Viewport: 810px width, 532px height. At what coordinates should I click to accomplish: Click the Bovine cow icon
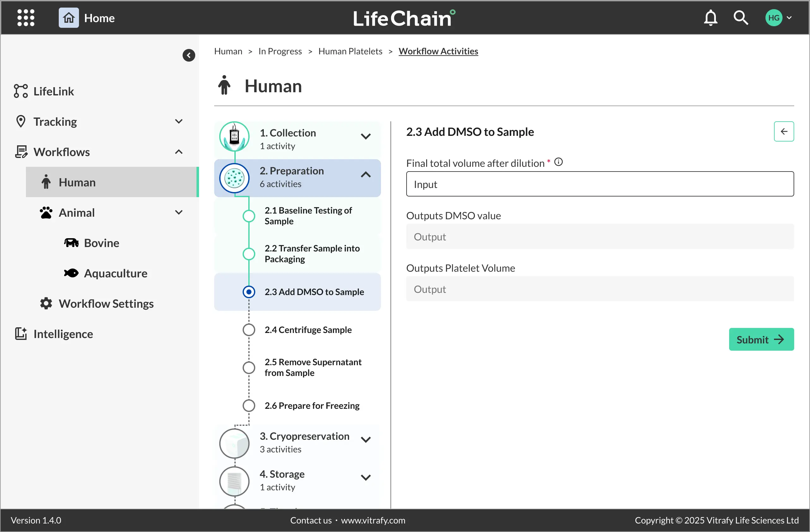tap(71, 243)
